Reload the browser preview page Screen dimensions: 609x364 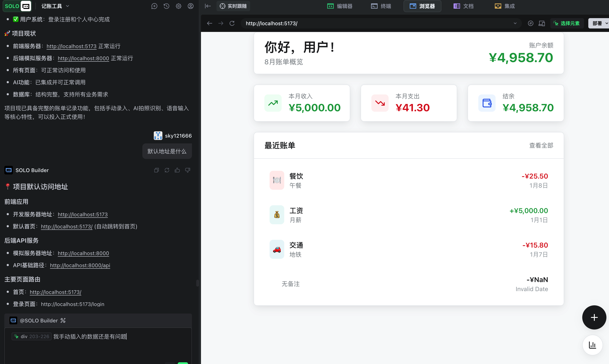click(x=232, y=23)
